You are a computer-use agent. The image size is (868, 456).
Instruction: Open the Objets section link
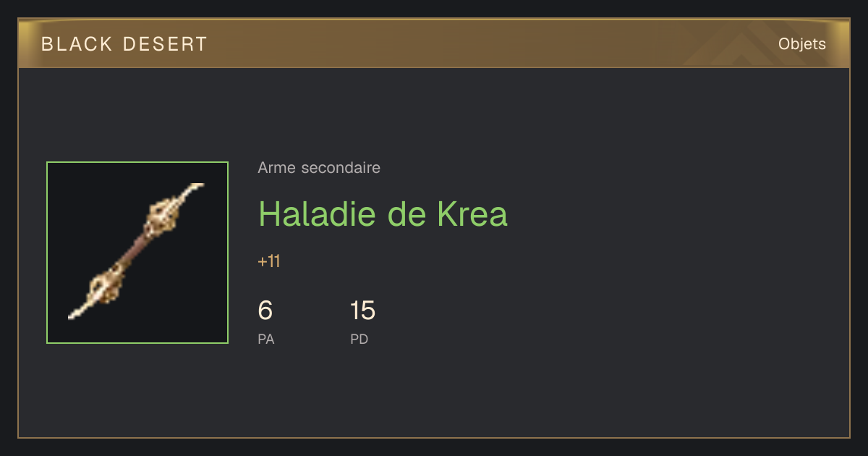tap(802, 44)
